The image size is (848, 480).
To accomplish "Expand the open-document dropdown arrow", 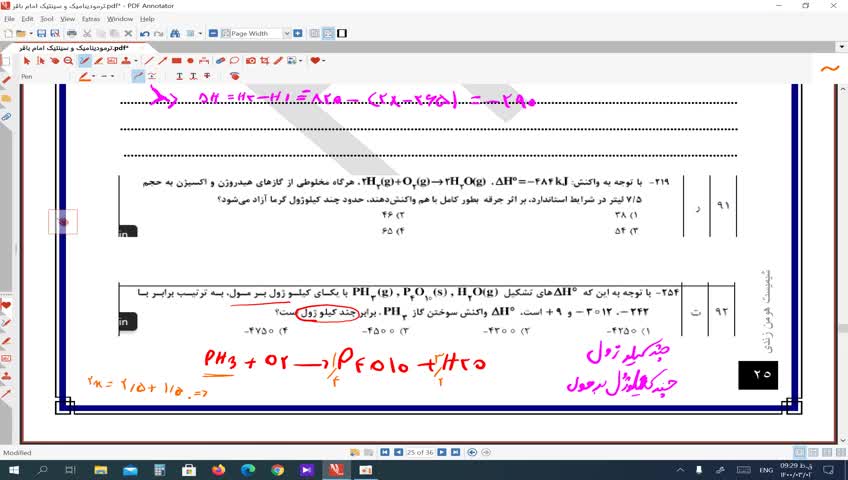I will pos(31,34).
